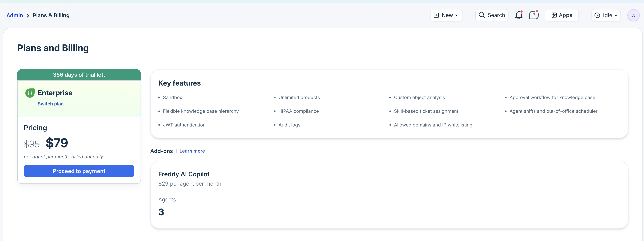The image size is (644, 241).
Task: Open the Admin breadcrumb link
Action: 15,15
